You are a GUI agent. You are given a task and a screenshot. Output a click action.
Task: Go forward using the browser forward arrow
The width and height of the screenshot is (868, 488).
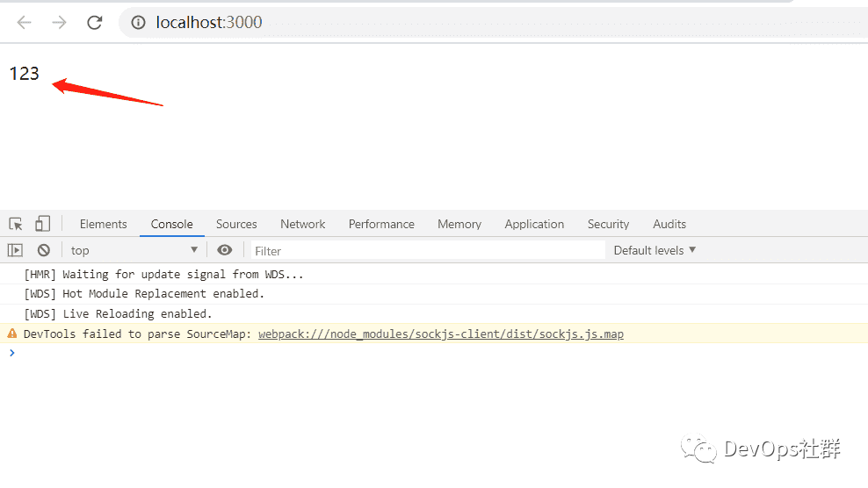pyautogui.click(x=59, y=23)
